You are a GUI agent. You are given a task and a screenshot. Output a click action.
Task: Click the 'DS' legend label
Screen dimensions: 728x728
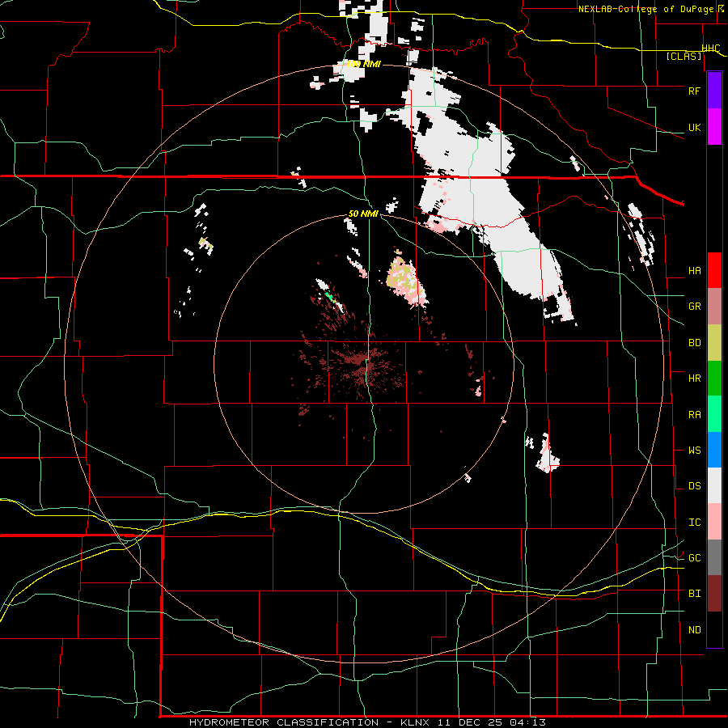694,486
